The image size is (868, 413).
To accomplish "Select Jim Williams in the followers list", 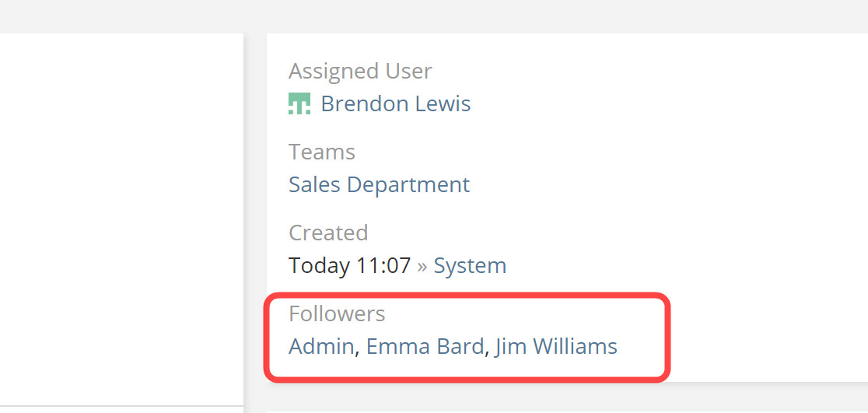I will [555, 346].
